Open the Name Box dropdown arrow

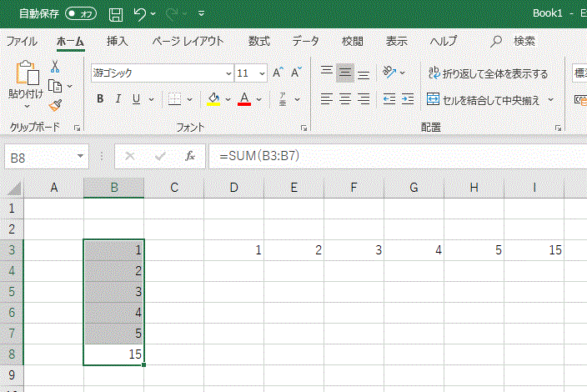pyautogui.click(x=81, y=156)
